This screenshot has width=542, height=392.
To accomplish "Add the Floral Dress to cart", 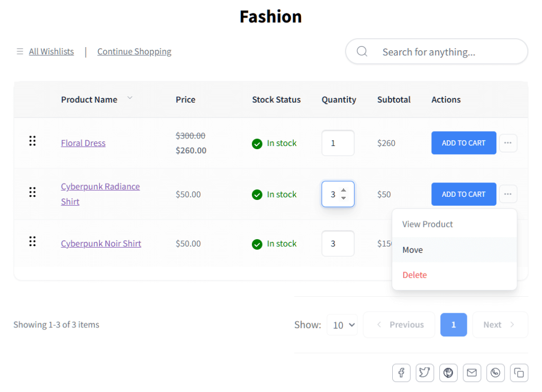I will point(464,143).
